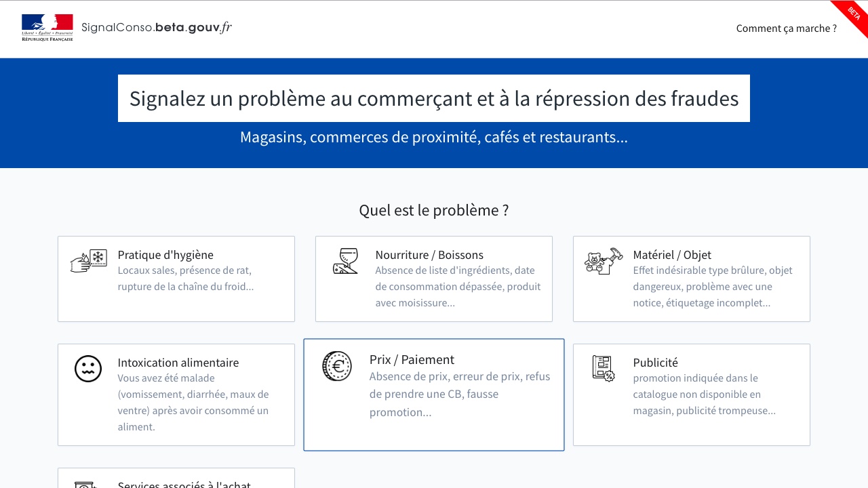This screenshot has height=488, width=868.
Task: Open the Comment ça marche ? link
Action: (x=787, y=28)
